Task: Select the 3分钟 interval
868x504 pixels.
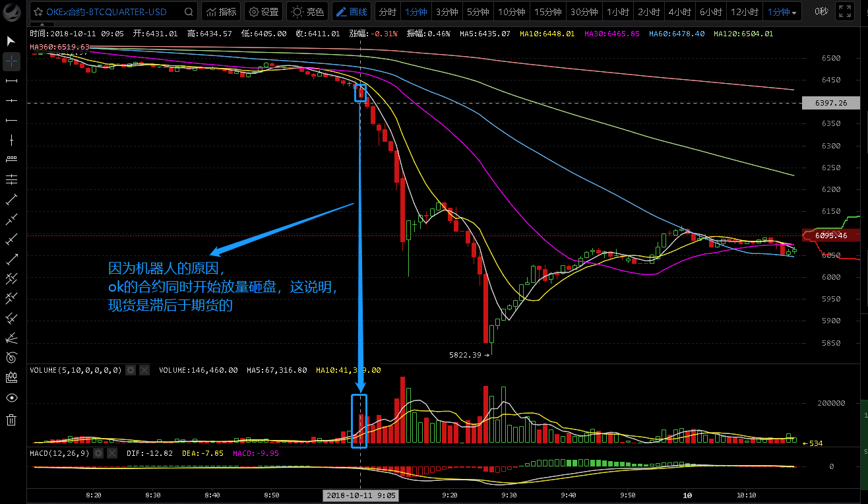Action: click(x=447, y=12)
